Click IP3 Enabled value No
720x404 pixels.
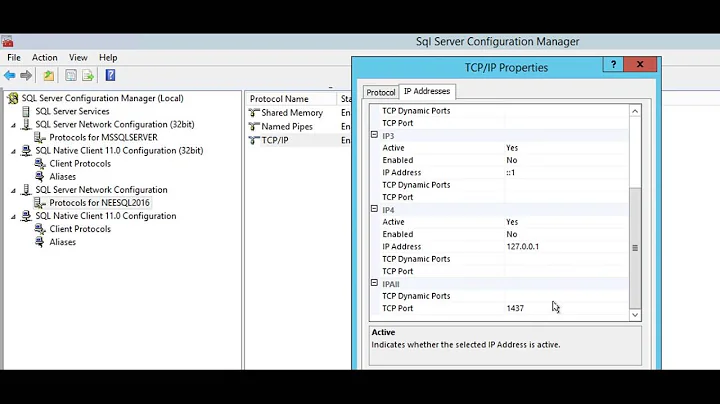click(x=512, y=160)
